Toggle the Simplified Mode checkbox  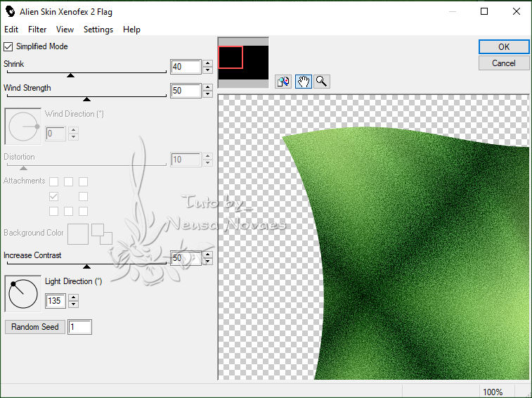8,46
